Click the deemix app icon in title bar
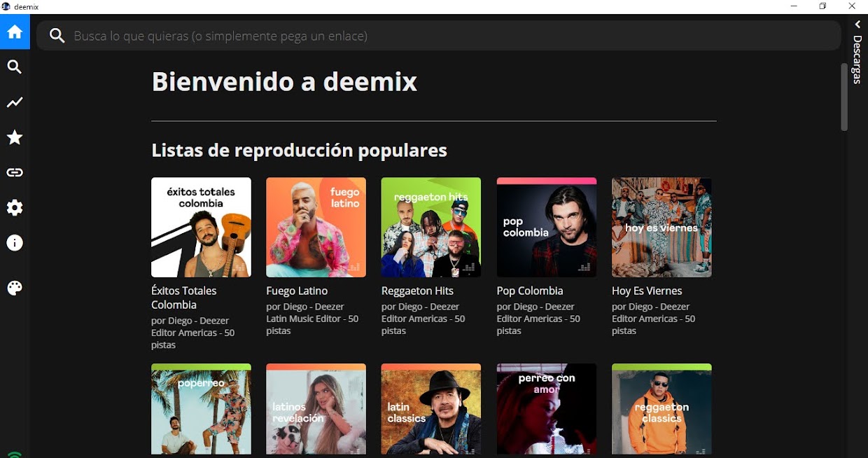 pos(6,6)
